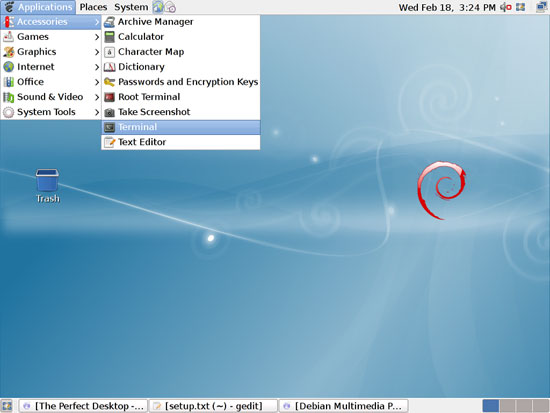Click the Show Desktop button
This screenshot has width=550, height=413.
[x=7, y=406]
